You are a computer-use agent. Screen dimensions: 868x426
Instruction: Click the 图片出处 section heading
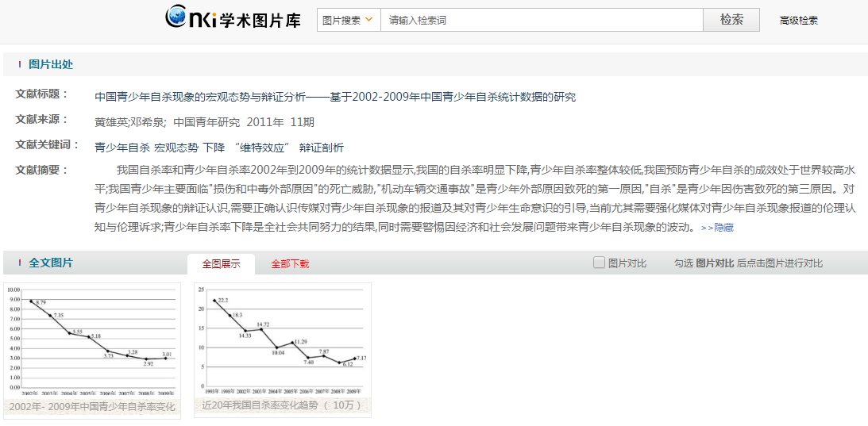50,64
